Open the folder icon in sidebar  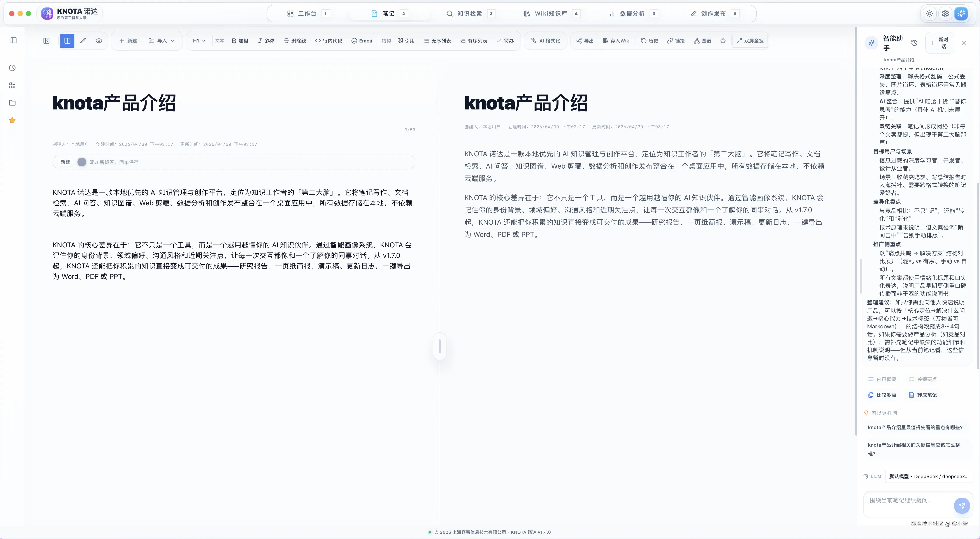[x=12, y=103]
